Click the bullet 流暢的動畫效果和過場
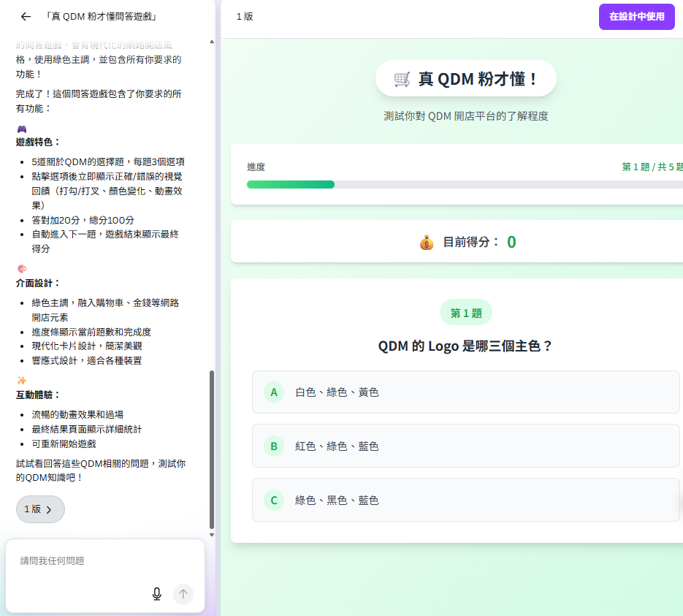The width and height of the screenshot is (683, 616). [77, 415]
